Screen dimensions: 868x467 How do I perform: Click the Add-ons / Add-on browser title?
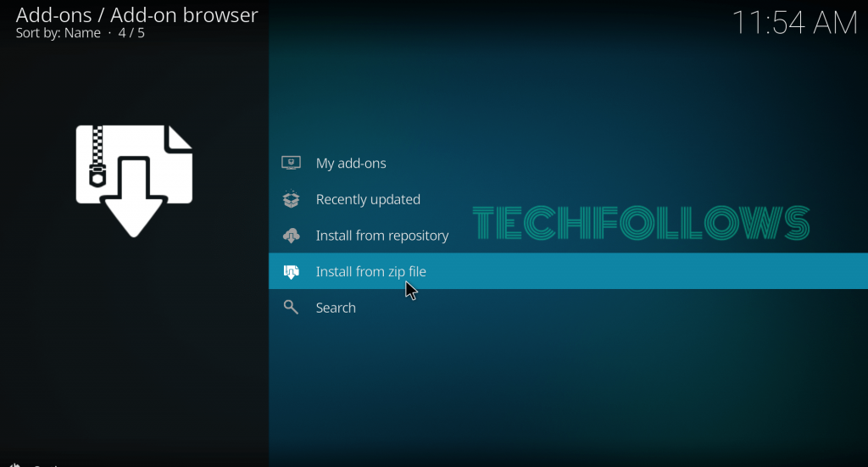click(136, 15)
